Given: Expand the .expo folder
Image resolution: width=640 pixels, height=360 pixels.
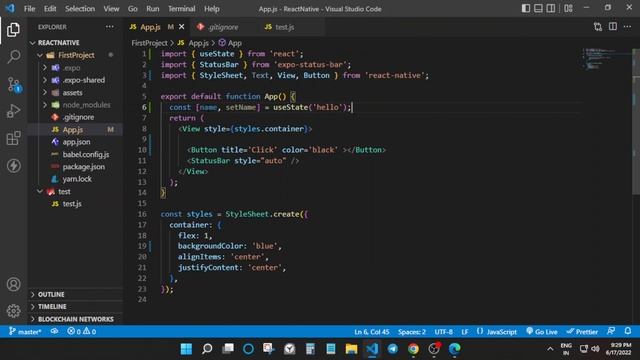Looking at the screenshot, I should 71,68.
